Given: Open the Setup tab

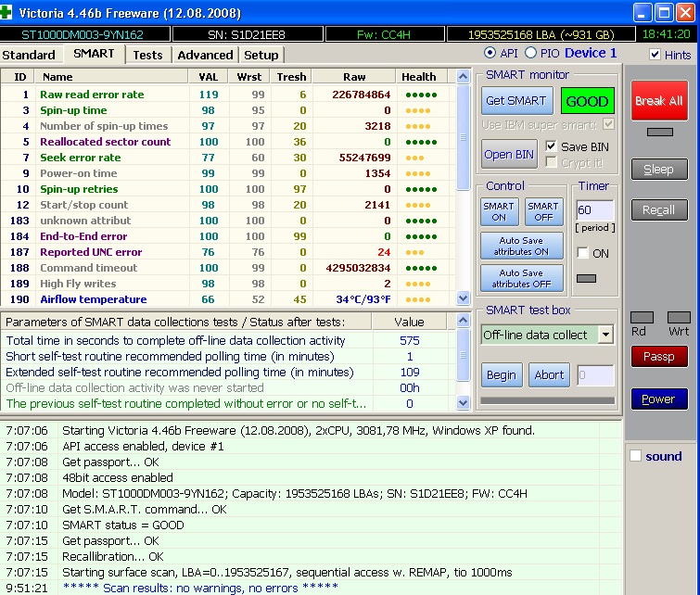Looking at the screenshot, I should point(261,55).
